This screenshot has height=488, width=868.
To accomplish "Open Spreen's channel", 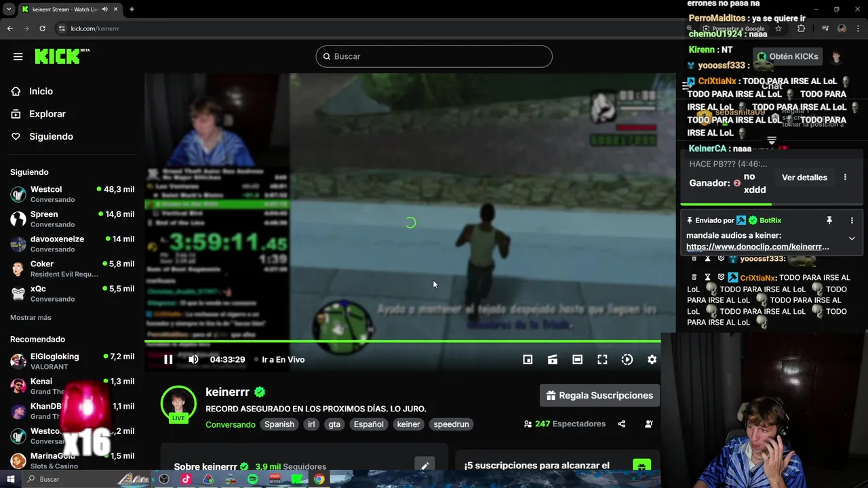I will [x=72, y=219].
